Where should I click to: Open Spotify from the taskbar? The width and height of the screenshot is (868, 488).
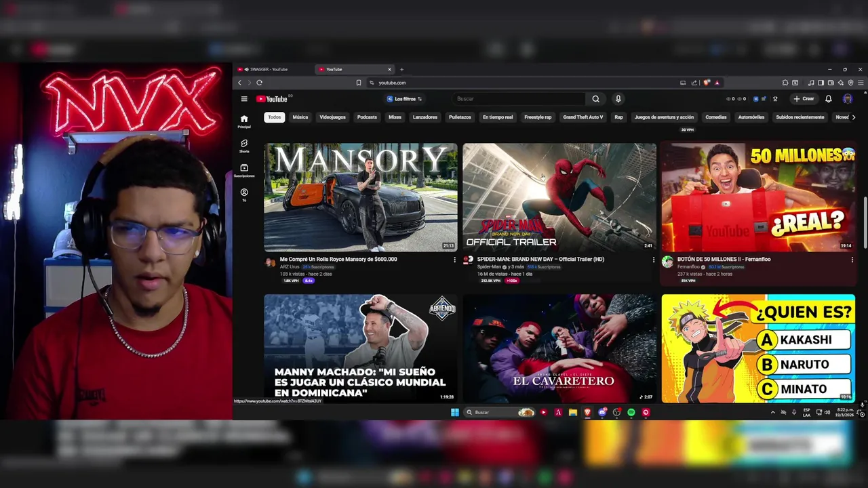[x=631, y=412]
